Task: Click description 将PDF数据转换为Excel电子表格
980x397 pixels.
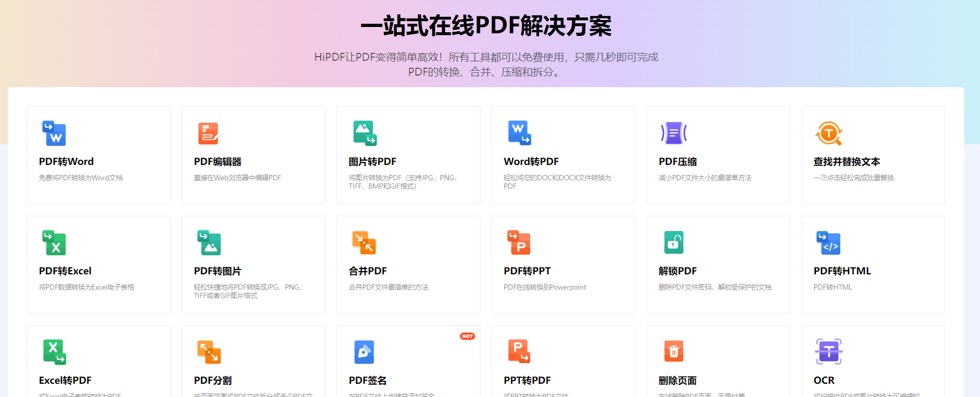Action: (x=86, y=287)
